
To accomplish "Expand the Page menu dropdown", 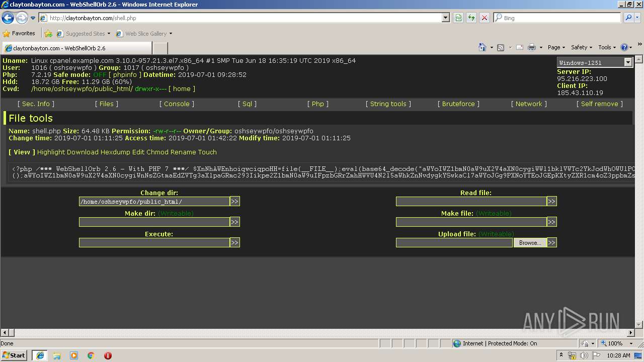I will [x=556, y=47].
